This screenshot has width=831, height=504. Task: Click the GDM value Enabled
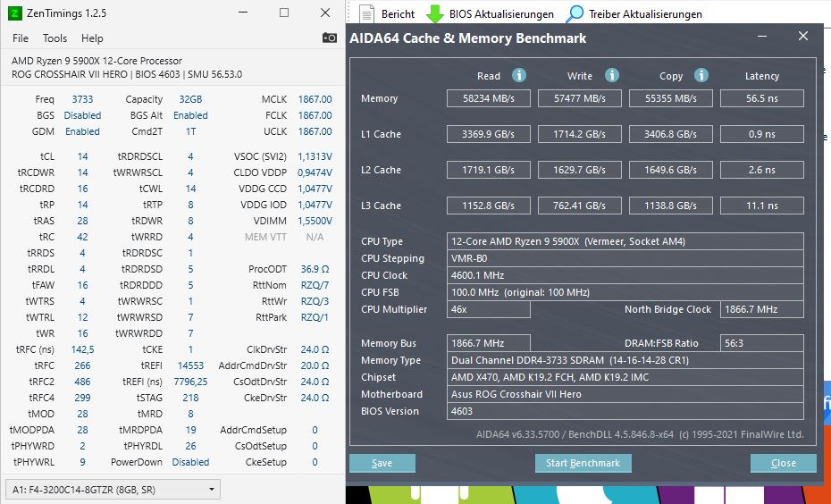82,131
